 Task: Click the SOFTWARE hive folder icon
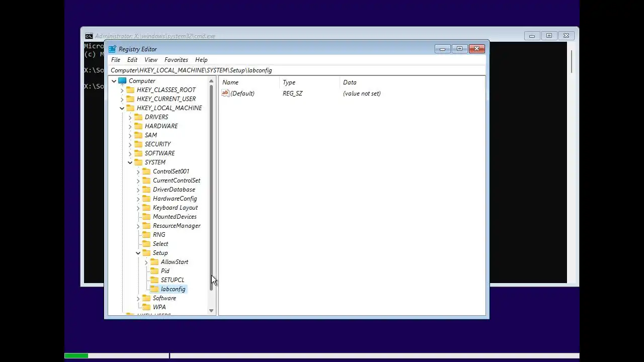(x=138, y=153)
